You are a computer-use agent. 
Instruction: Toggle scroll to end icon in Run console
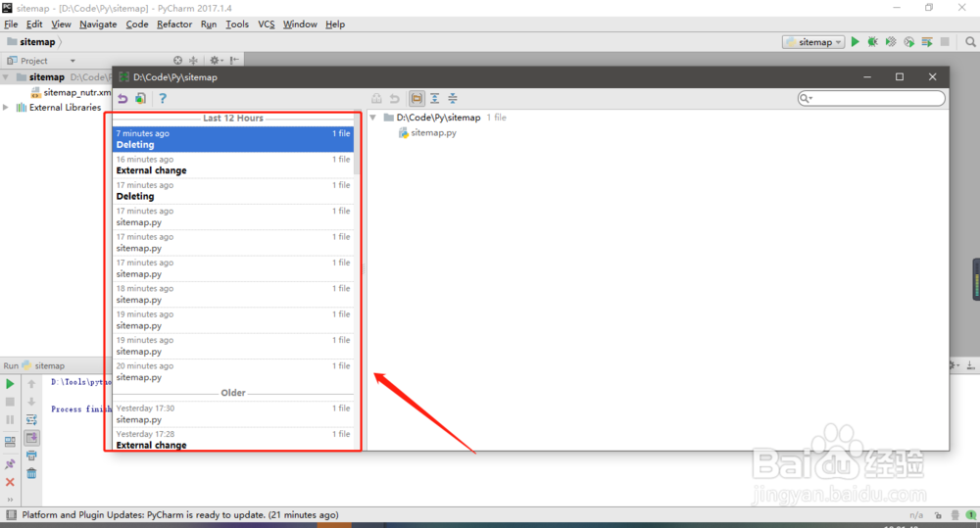(x=31, y=438)
